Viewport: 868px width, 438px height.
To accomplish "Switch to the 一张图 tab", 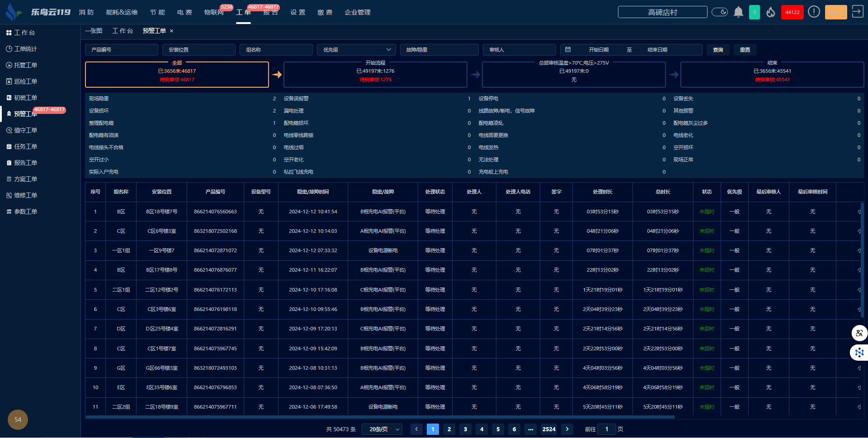I will point(94,31).
